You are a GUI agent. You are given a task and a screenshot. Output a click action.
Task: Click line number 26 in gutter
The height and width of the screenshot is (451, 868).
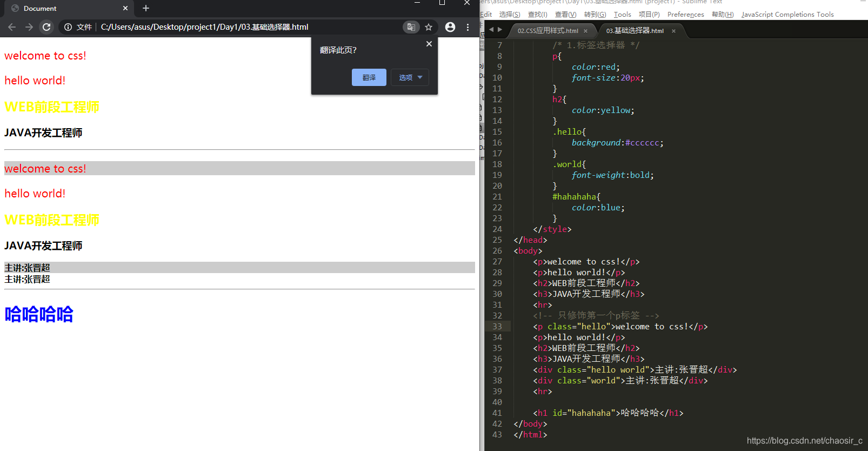pyautogui.click(x=497, y=251)
